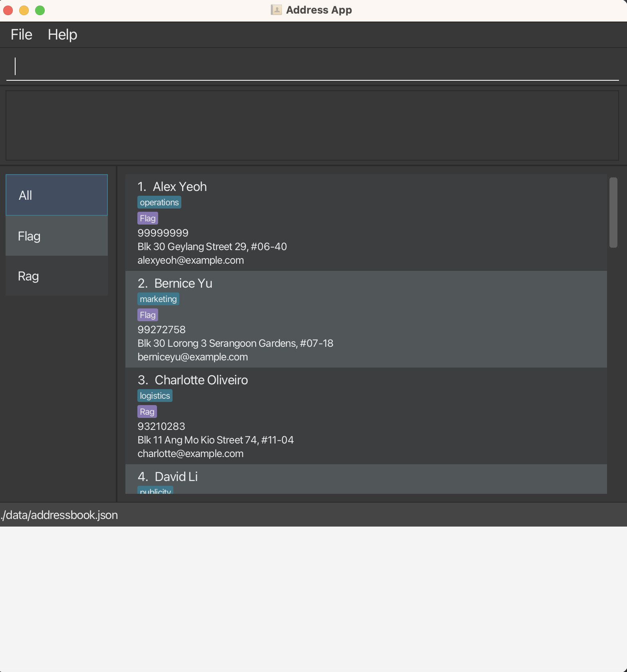Image resolution: width=627 pixels, height=672 pixels.
Task: Click the contact list vertical scrollbar
Action: pyautogui.click(x=613, y=213)
